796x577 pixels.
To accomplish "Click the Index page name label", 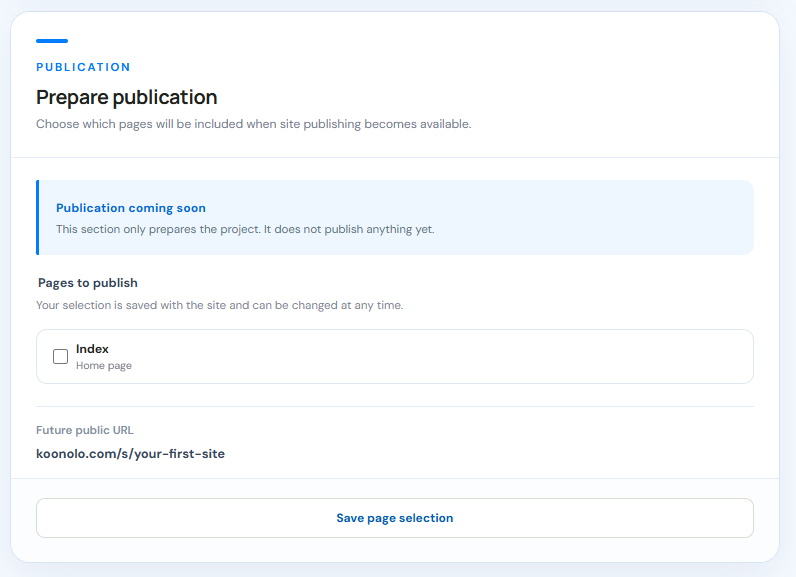I will [92, 349].
